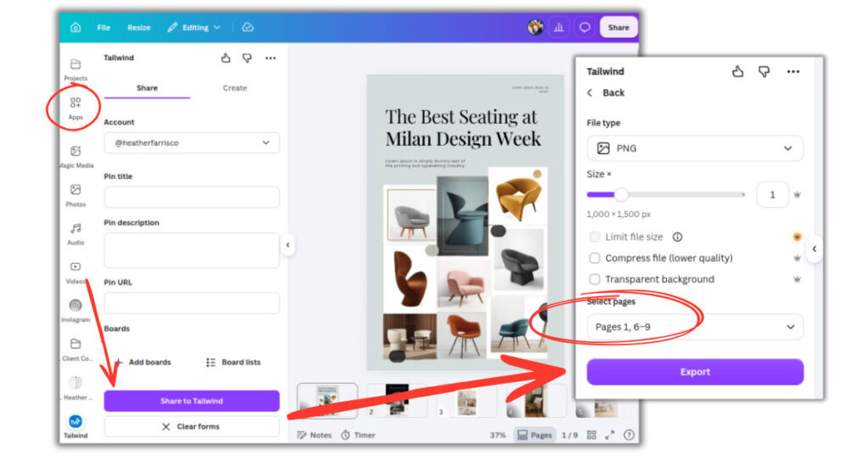Screen dimensions: 868x456
Task: Open Audio in the sidebar
Action: [75, 234]
